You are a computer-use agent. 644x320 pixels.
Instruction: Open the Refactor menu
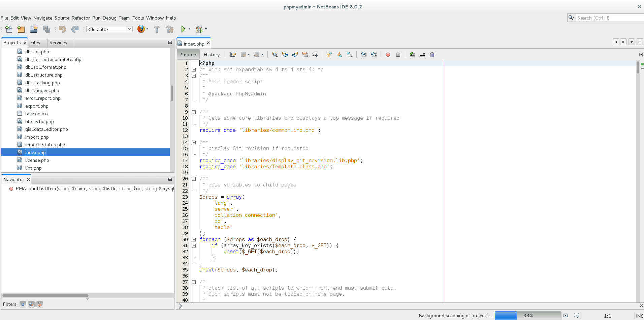click(80, 18)
